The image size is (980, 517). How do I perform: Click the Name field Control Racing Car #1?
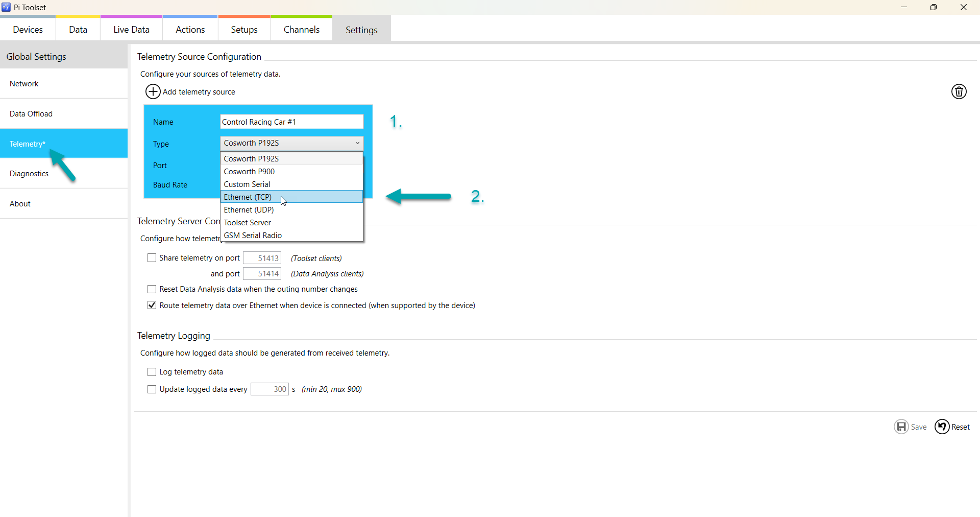coord(292,122)
